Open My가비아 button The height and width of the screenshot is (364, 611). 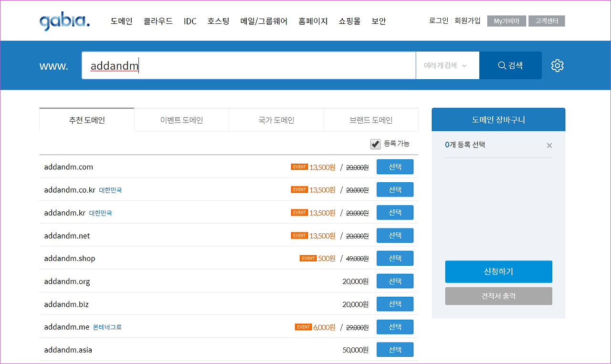506,21
